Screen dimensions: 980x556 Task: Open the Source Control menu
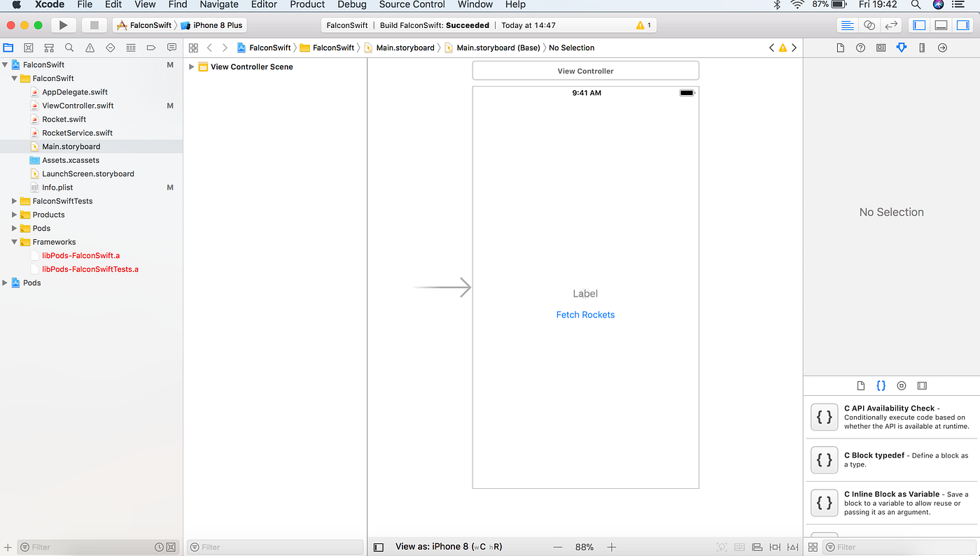click(x=412, y=5)
